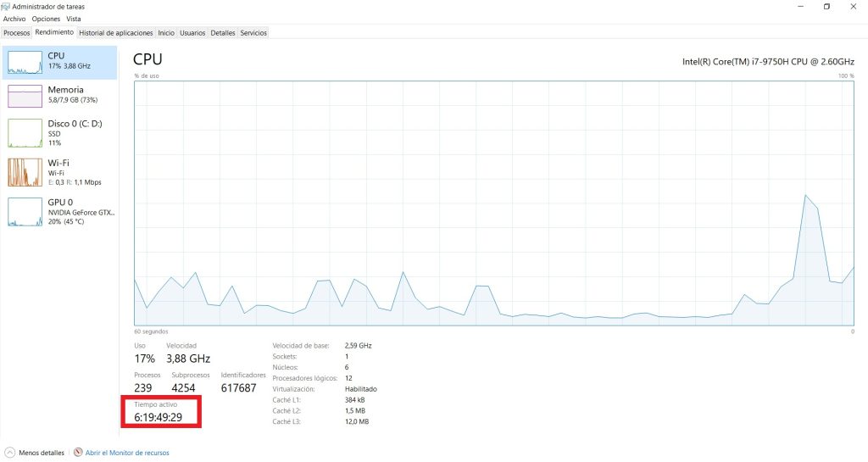The height and width of the screenshot is (462, 868).
Task: Collapse view with Menos detalles arrow
Action: point(9,453)
